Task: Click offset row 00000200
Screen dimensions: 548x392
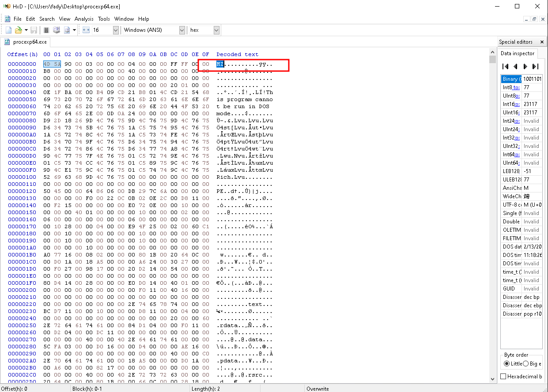Action: point(22,290)
